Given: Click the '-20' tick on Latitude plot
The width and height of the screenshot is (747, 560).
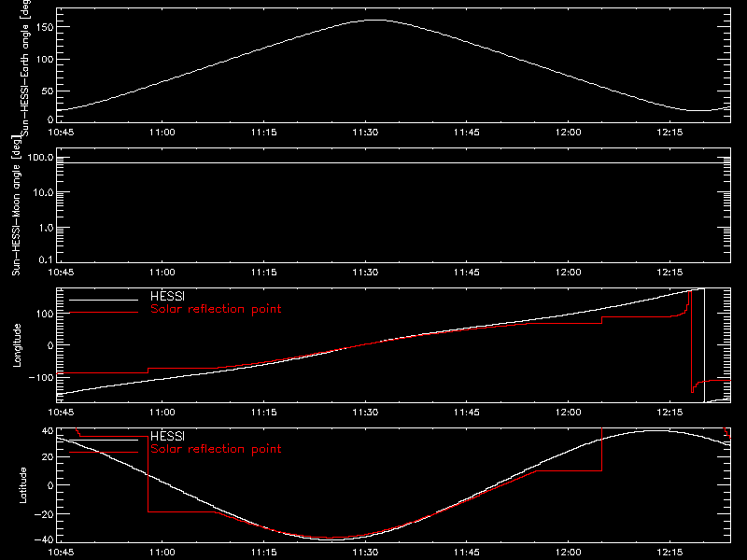Looking at the screenshot, I should (44, 514).
